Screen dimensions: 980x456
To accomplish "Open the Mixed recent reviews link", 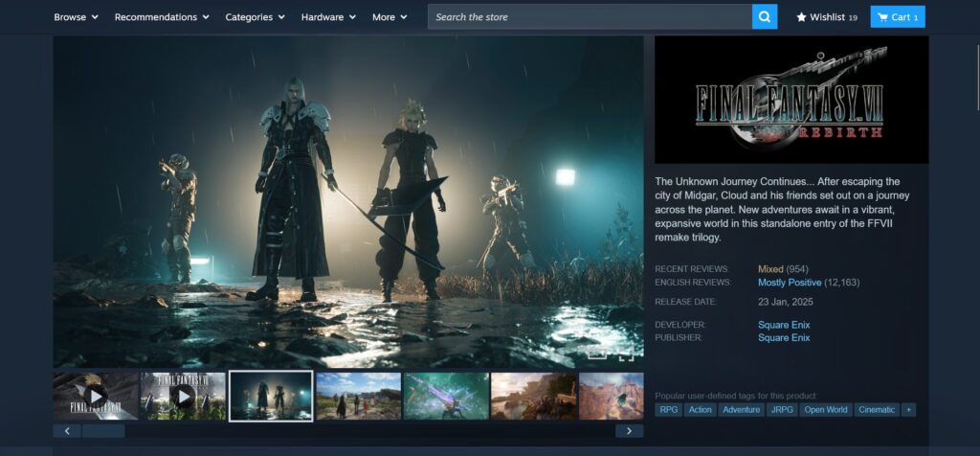I will click(770, 269).
